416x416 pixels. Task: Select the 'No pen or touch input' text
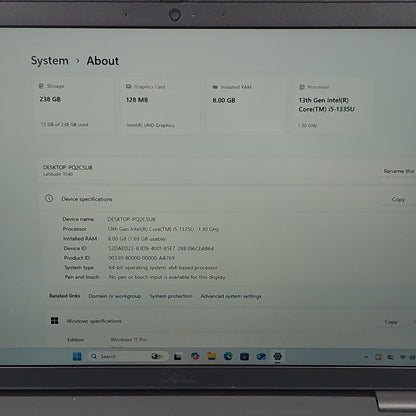pos(167,277)
